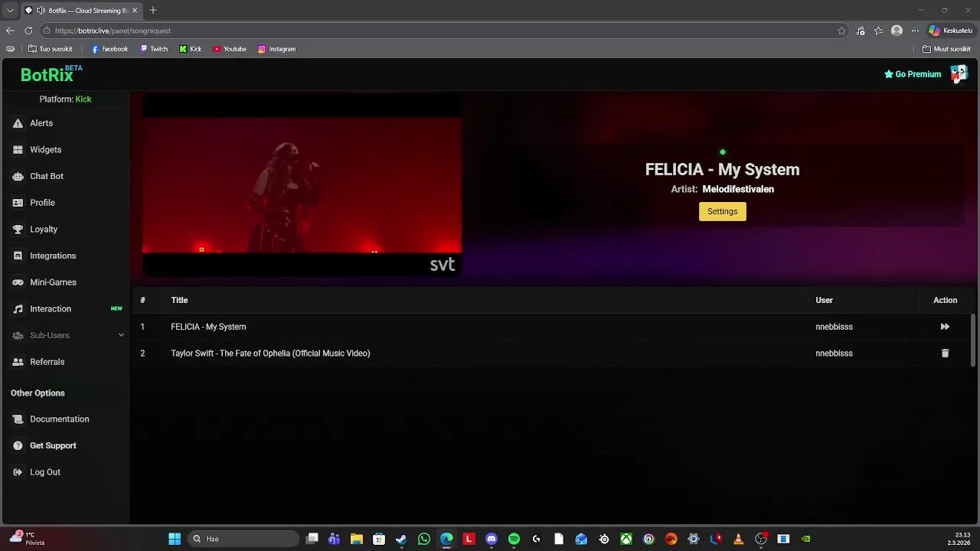Skip the FELICIA - My System song

coord(945,327)
